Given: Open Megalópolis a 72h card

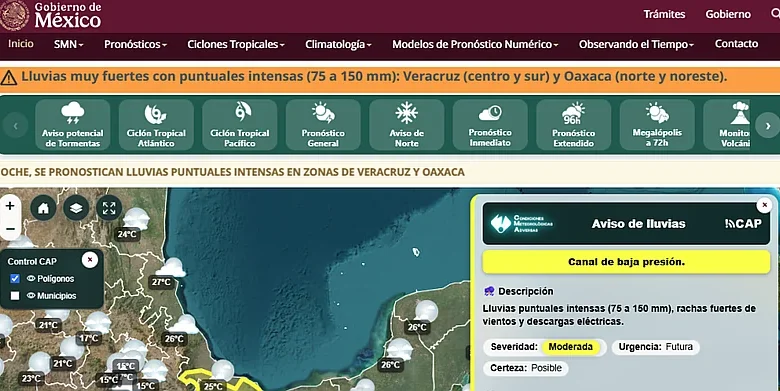Looking at the screenshot, I should click(657, 125).
